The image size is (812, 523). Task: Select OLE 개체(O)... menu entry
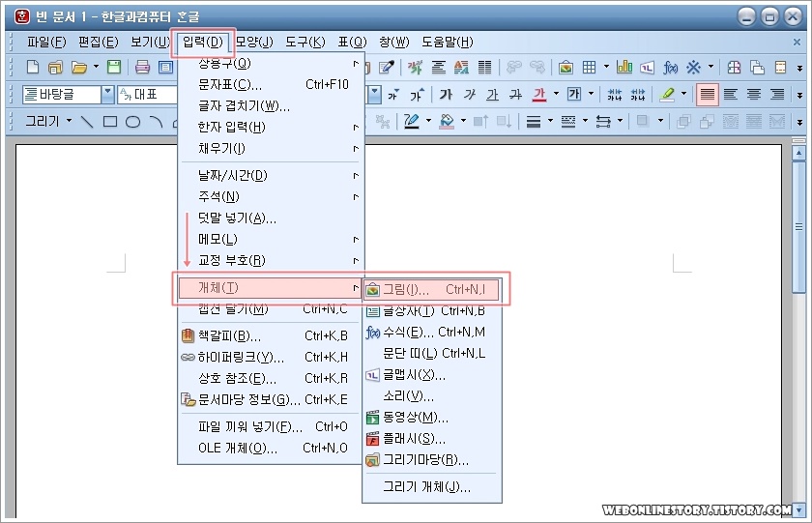[272, 448]
